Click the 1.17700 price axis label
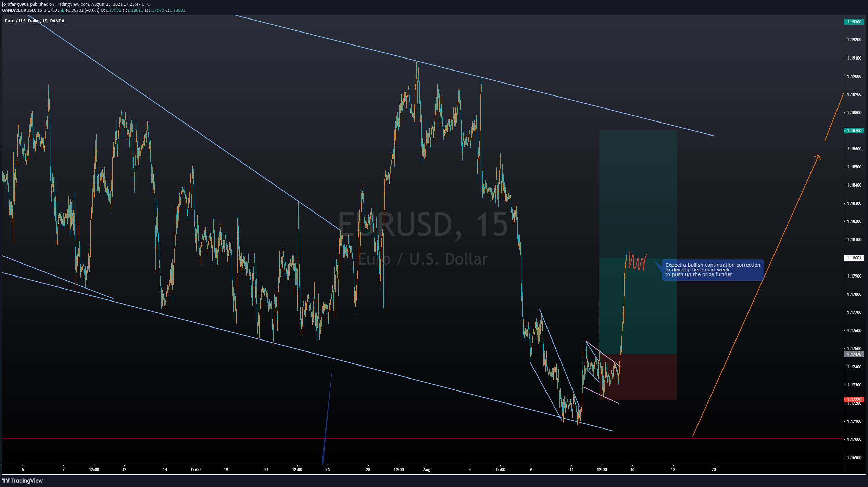This screenshot has height=487, width=868. point(854,312)
